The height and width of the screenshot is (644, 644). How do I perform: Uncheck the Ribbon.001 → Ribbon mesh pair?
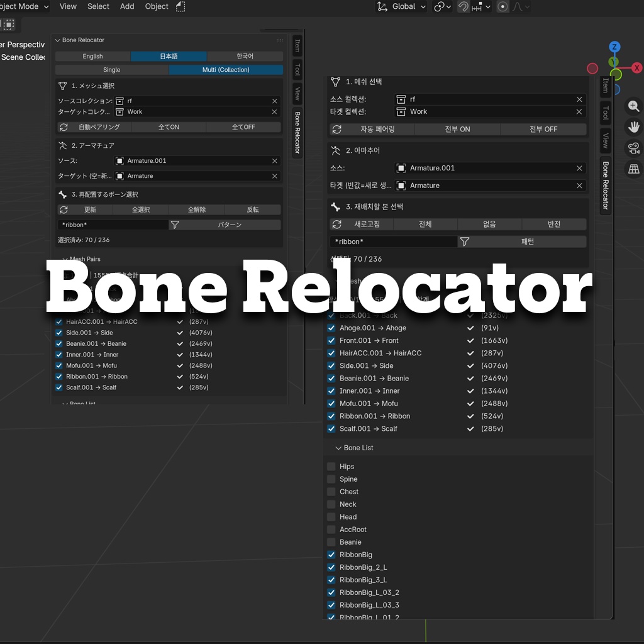331,416
